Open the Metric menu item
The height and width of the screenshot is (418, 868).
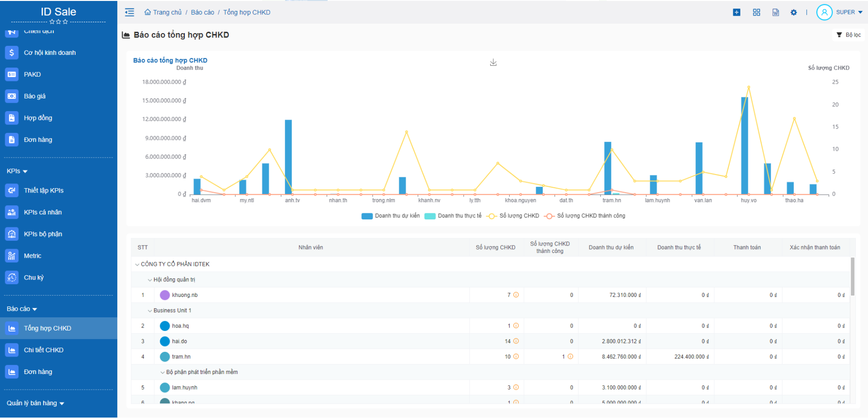[x=59, y=256]
